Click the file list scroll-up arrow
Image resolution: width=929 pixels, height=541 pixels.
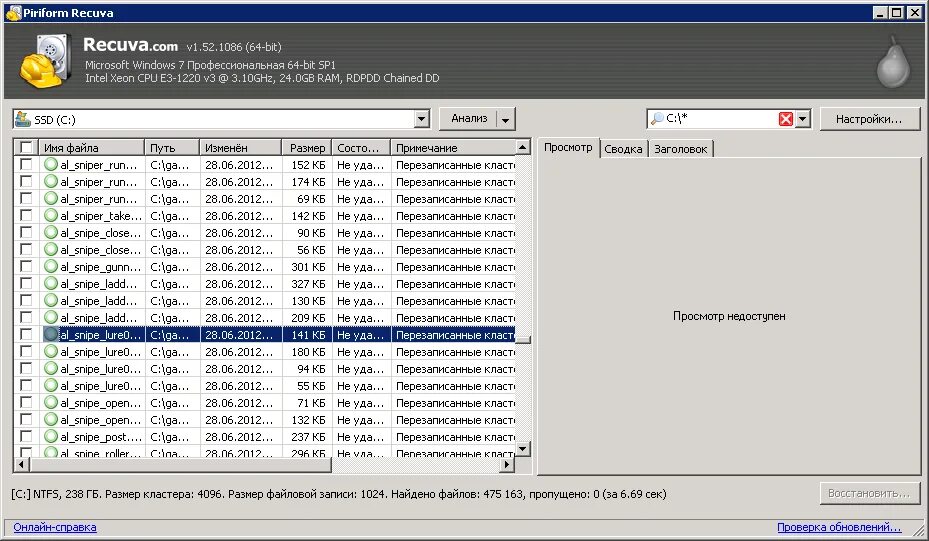tap(523, 147)
